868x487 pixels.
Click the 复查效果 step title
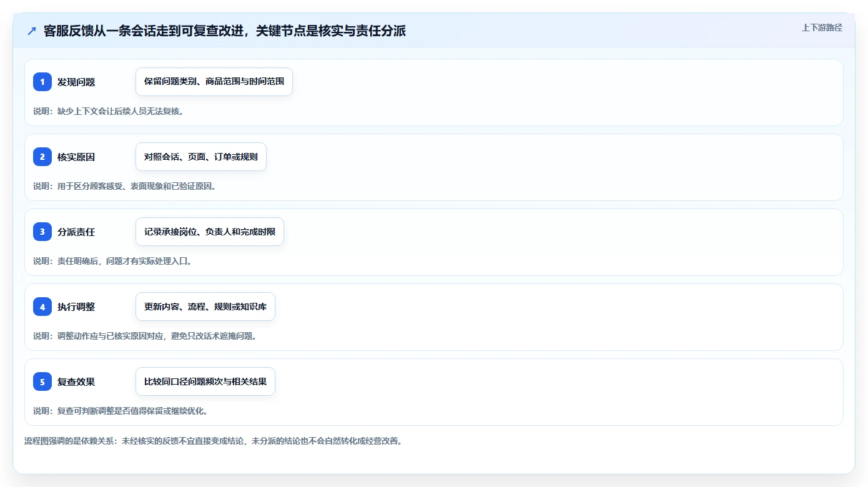pos(76,381)
